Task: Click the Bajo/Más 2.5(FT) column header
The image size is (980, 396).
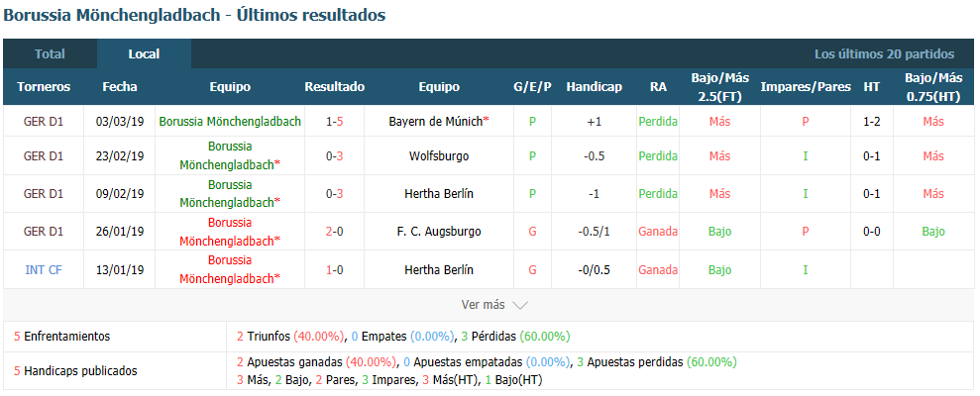Action: click(x=720, y=87)
